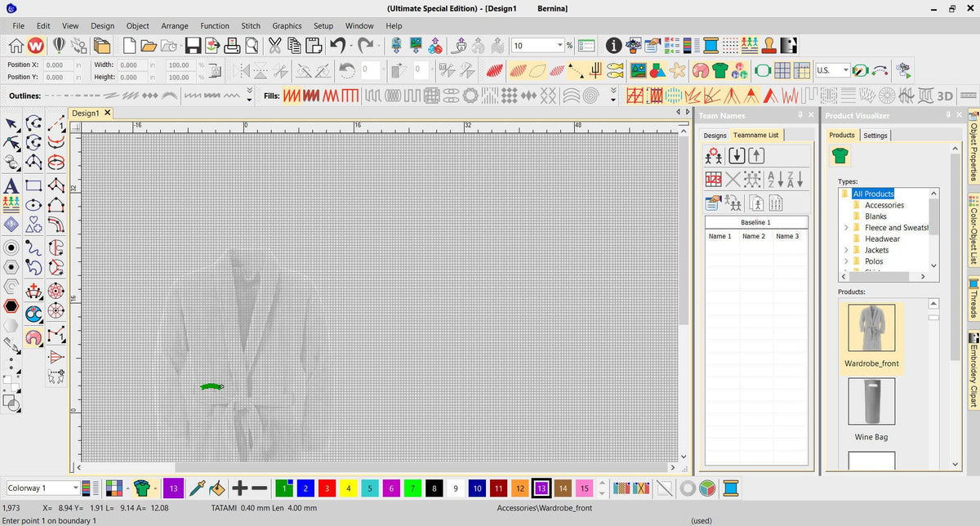The image size is (980, 526).
Task: Click the Team Names people icon in top toolbar
Action: [x=750, y=46]
